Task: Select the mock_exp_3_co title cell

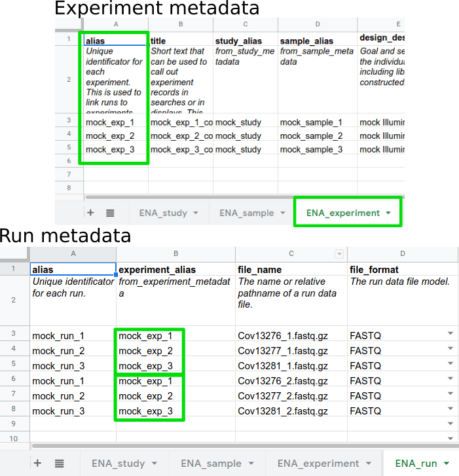Action: coord(181,150)
